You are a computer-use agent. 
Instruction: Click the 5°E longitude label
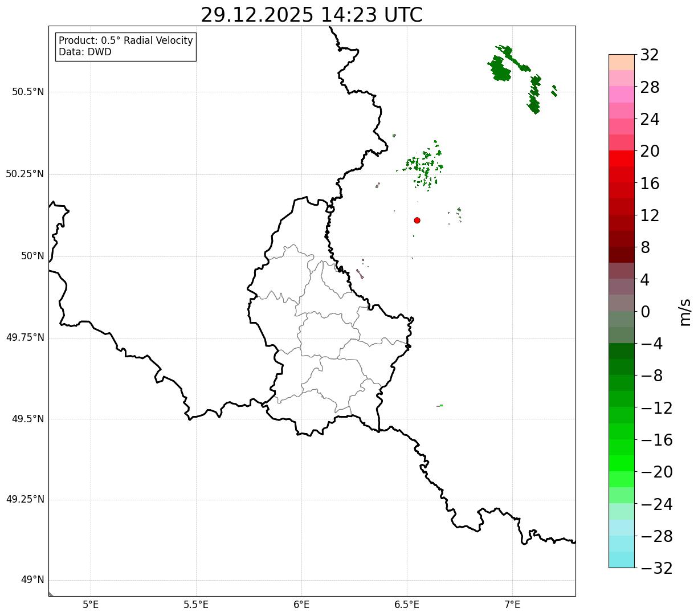click(91, 605)
